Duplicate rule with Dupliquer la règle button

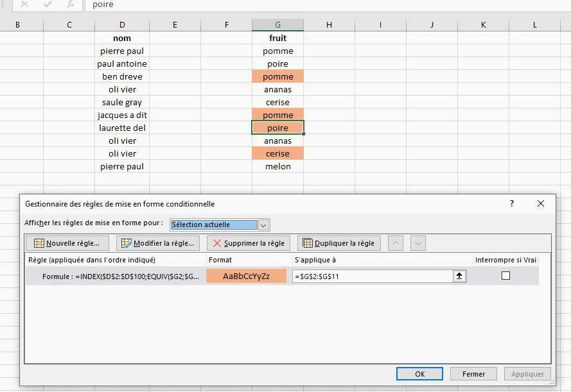[x=338, y=243]
